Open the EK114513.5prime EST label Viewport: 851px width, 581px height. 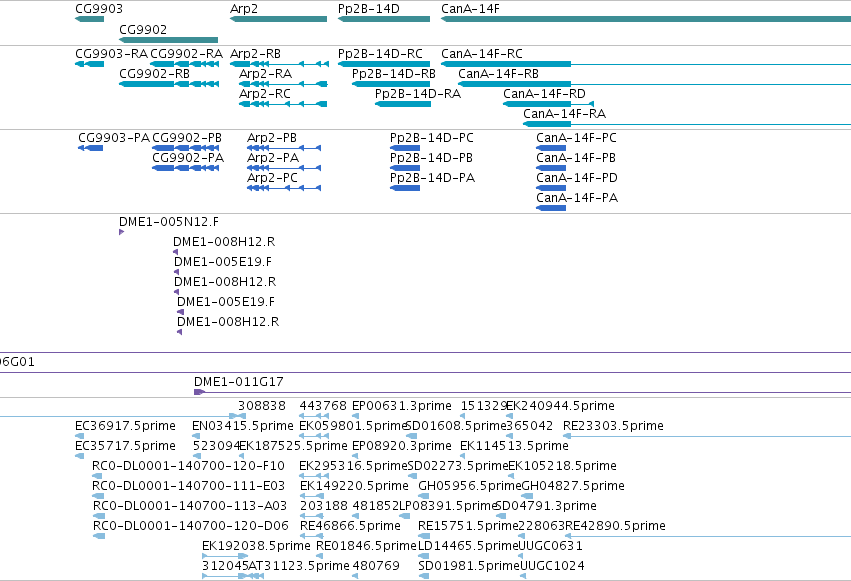pos(515,446)
